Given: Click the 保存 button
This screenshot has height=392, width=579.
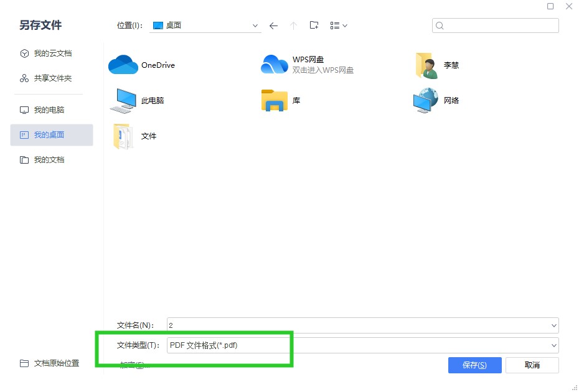Looking at the screenshot, I should coord(475,365).
